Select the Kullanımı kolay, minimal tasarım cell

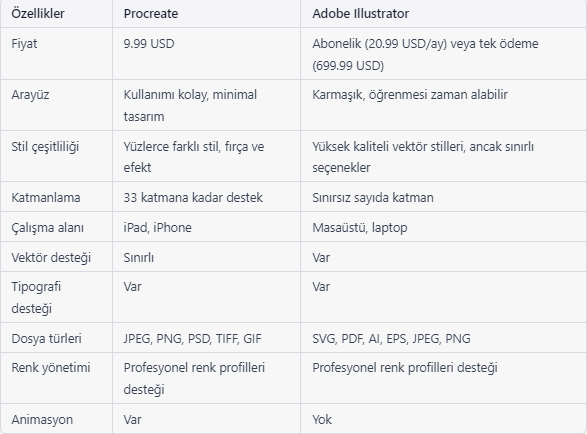[x=190, y=105]
